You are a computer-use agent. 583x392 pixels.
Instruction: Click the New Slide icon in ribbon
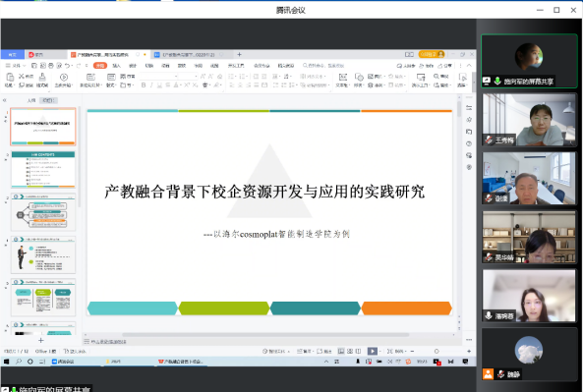90,77
